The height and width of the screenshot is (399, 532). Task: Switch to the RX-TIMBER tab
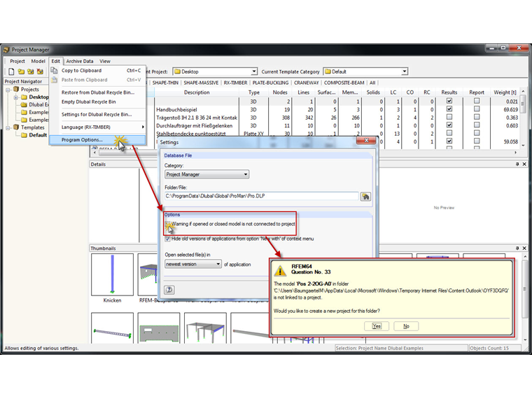(235, 83)
